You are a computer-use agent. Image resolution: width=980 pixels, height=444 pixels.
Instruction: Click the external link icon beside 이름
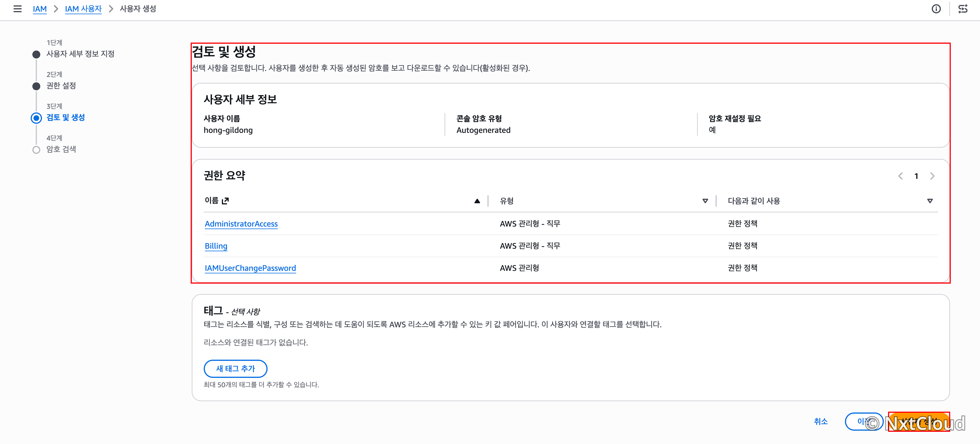225,201
